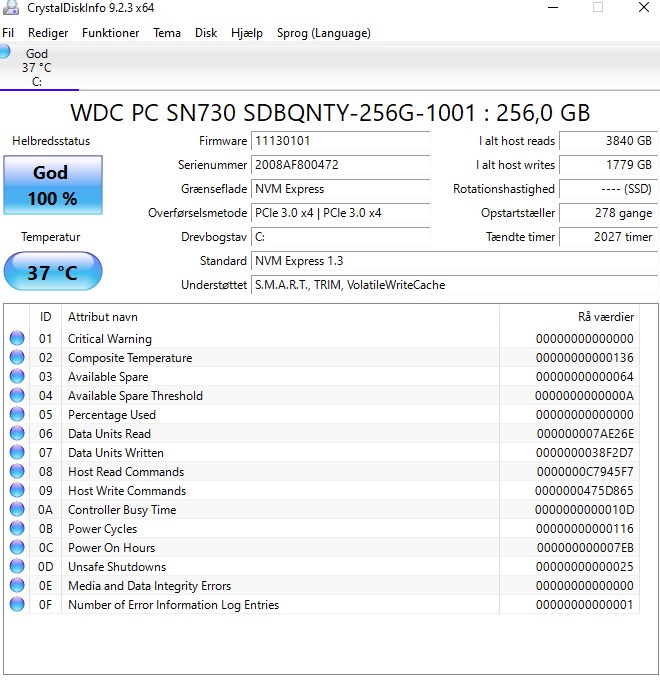Click the Rotationshastighed value ---- (SSD)
Viewport: 660px width, 681px height.
pos(609,188)
